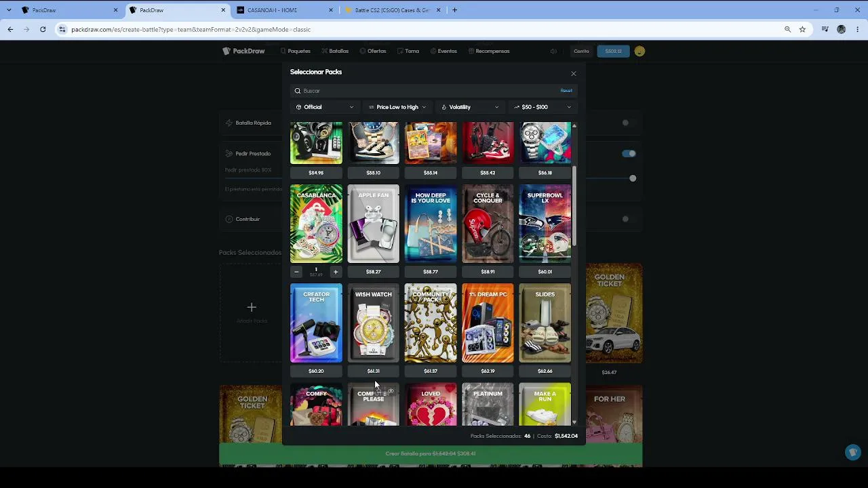Viewport: 868px width, 488px height.
Task: Open the Toma menu
Action: [408, 51]
